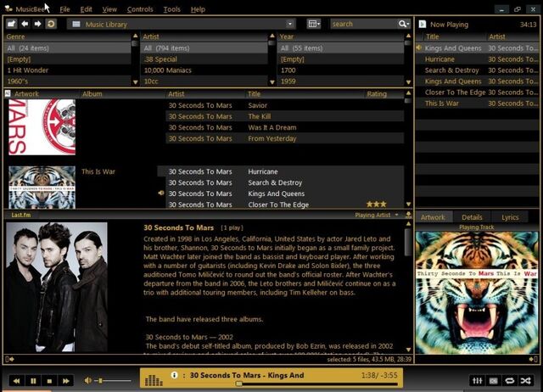This screenshot has height=392, width=543.
Task: Select the track The Kill
Action: 284,116
